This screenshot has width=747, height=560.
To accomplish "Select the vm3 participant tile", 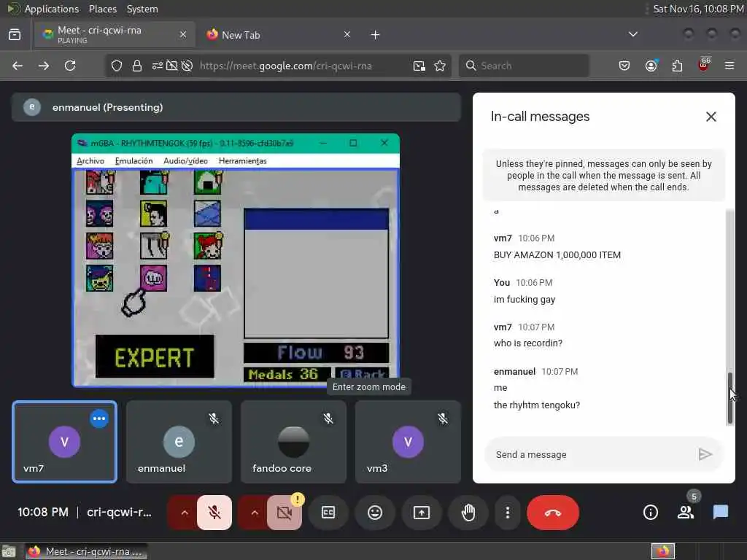I will [x=408, y=442].
